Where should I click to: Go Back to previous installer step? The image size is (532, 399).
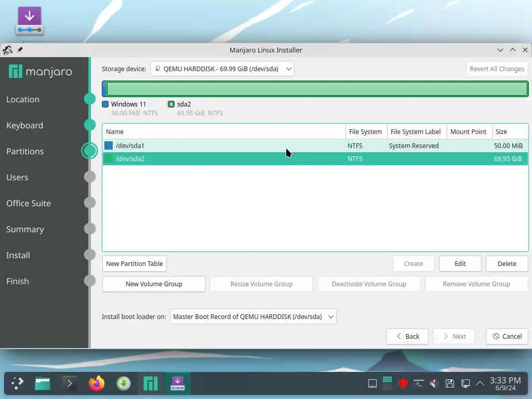point(407,336)
